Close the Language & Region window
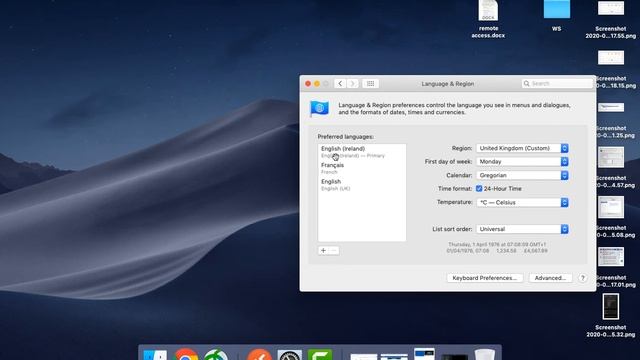640x360 pixels. [x=308, y=84]
